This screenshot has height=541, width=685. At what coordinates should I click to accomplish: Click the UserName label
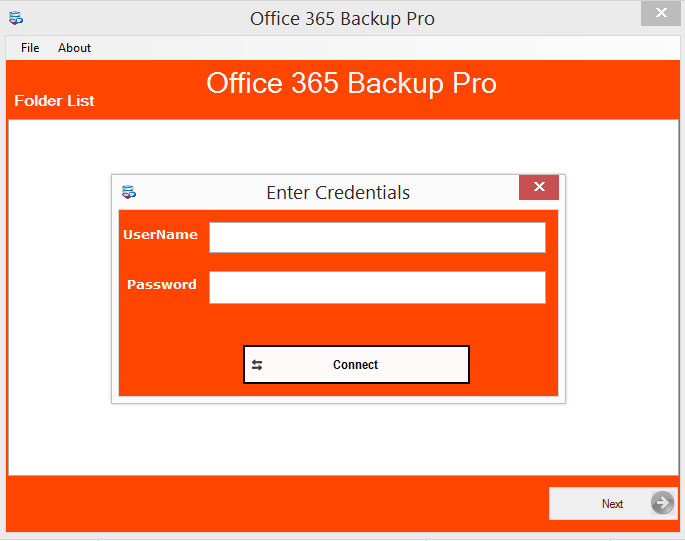pos(160,235)
